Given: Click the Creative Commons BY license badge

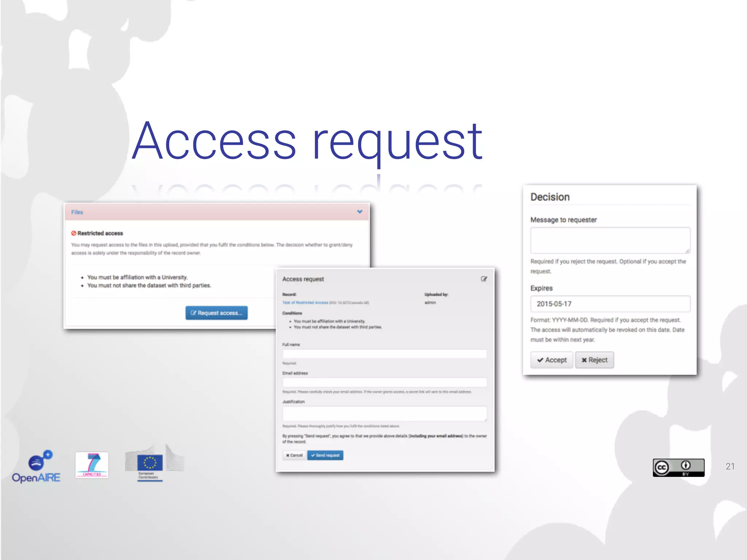Looking at the screenshot, I should coord(678,468).
